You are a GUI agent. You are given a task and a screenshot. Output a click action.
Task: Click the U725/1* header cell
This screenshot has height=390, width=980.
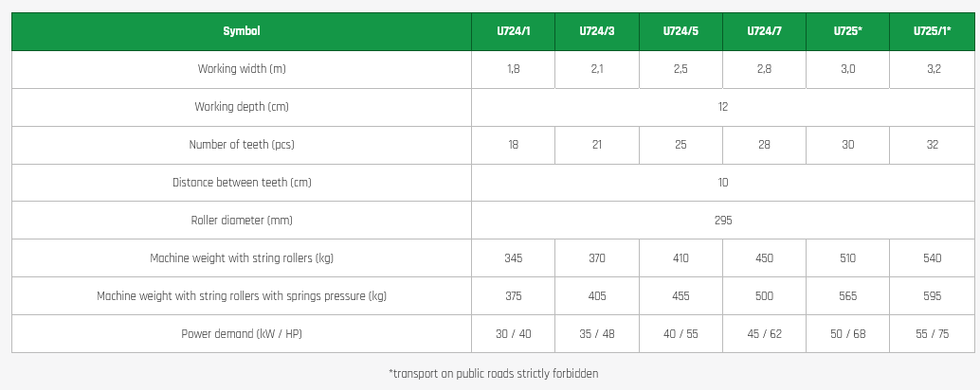[x=932, y=31]
